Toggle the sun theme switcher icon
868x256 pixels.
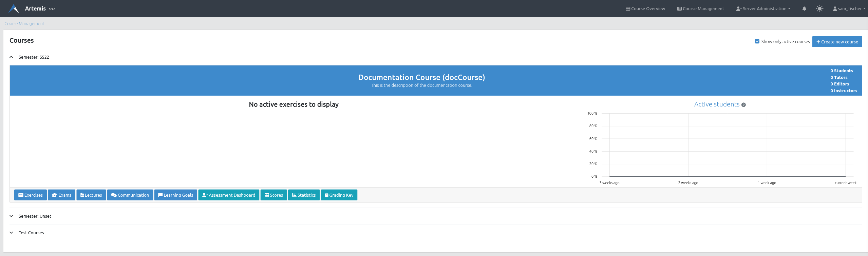tap(819, 9)
